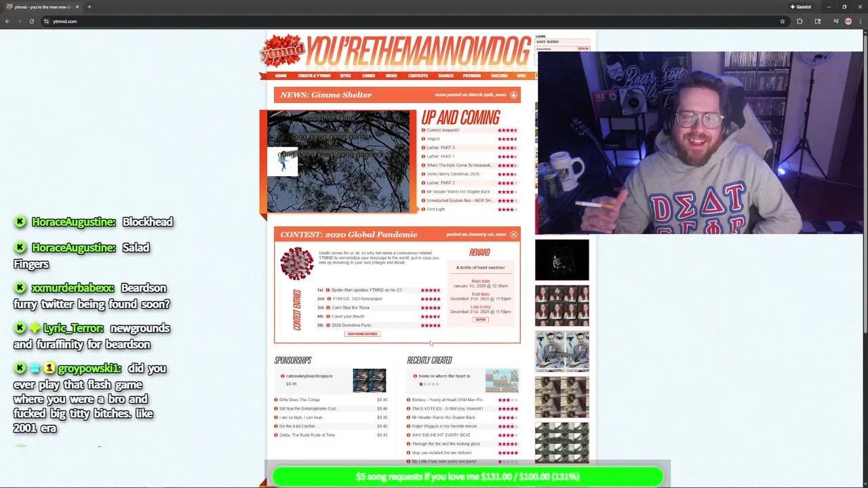Open PTKFGS: 2020 Newspaper contest entry
The image size is (868, 488).
pyautogui.click(x=357, y=299)
